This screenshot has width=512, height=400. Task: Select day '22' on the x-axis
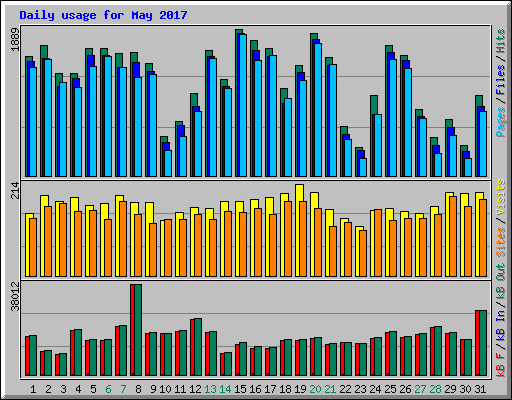point(345,389)
